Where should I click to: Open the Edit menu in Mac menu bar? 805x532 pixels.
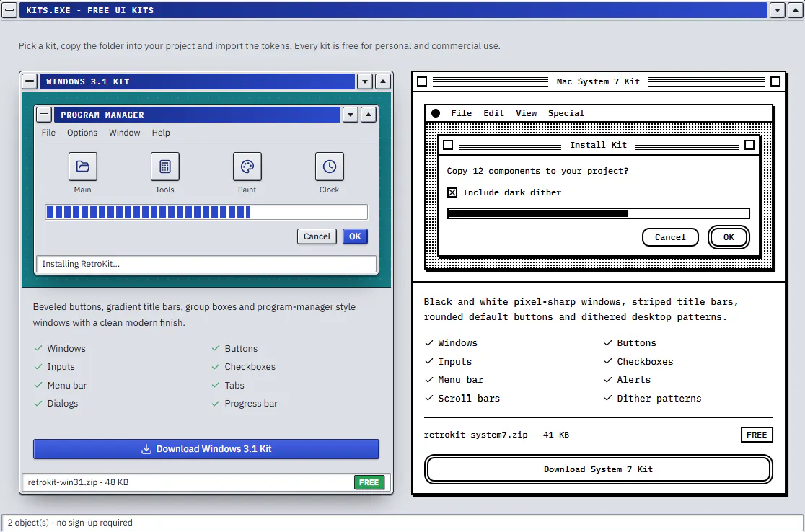click(x=494, y=113)
